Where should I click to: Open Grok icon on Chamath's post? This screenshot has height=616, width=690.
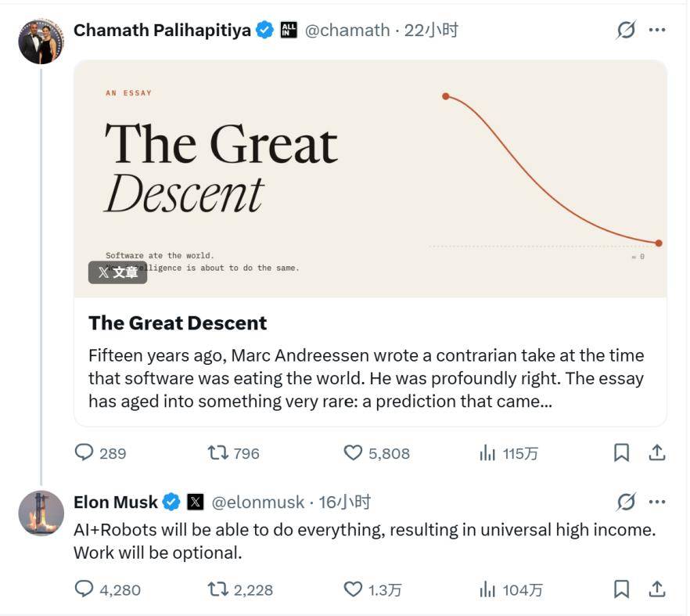point(626,30)
